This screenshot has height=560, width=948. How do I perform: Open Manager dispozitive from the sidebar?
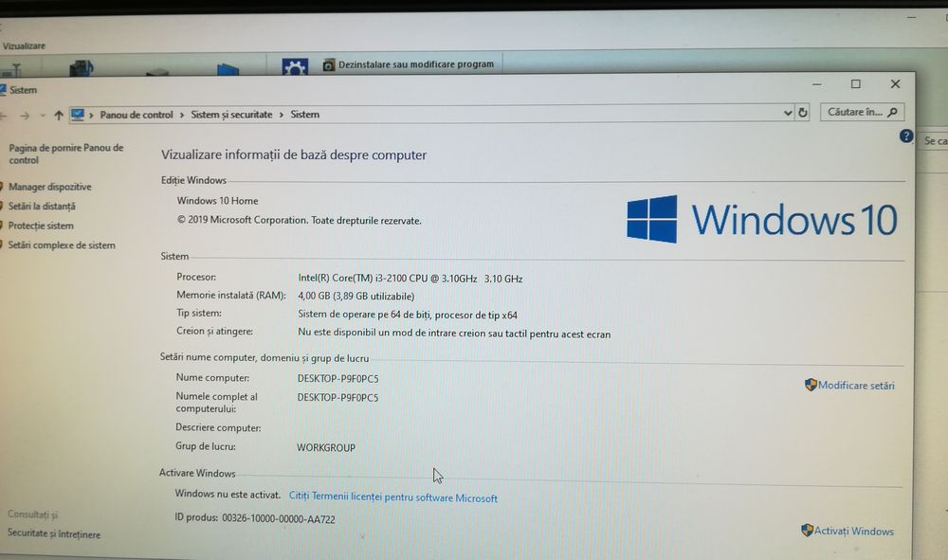[x=49, y=187]
